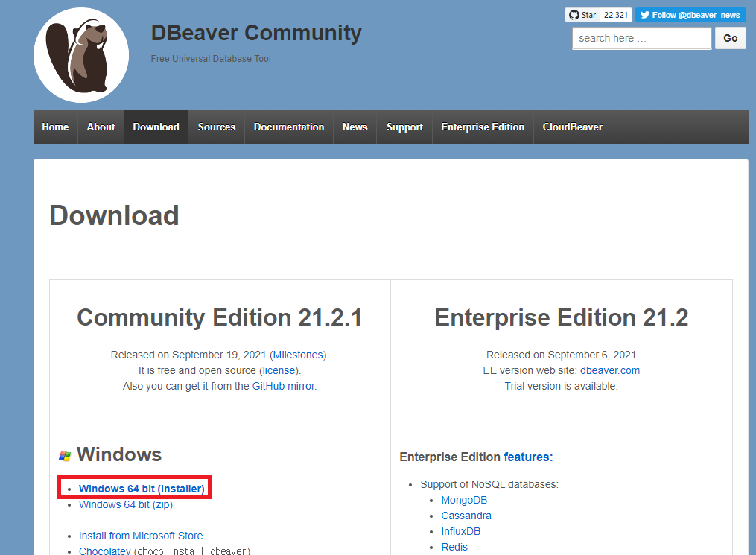Click the DBeaver Community site title
Screen dimensions: 756x555
point(256,33)
